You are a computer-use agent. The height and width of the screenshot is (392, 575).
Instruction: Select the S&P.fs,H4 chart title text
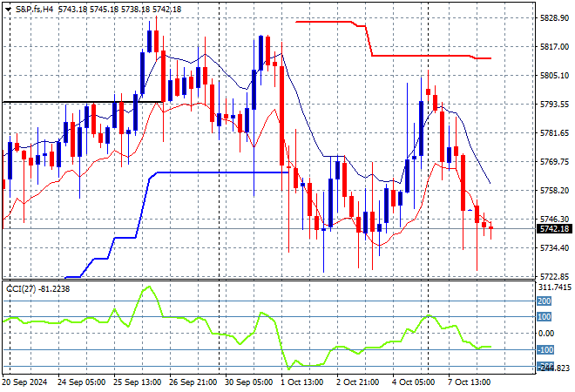pos(35,10)
